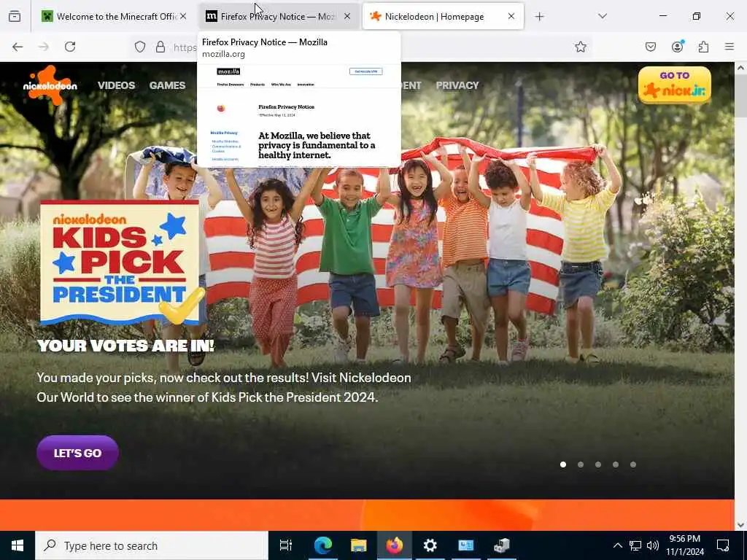Open the PRIVACY navigation item

(457, 85)
